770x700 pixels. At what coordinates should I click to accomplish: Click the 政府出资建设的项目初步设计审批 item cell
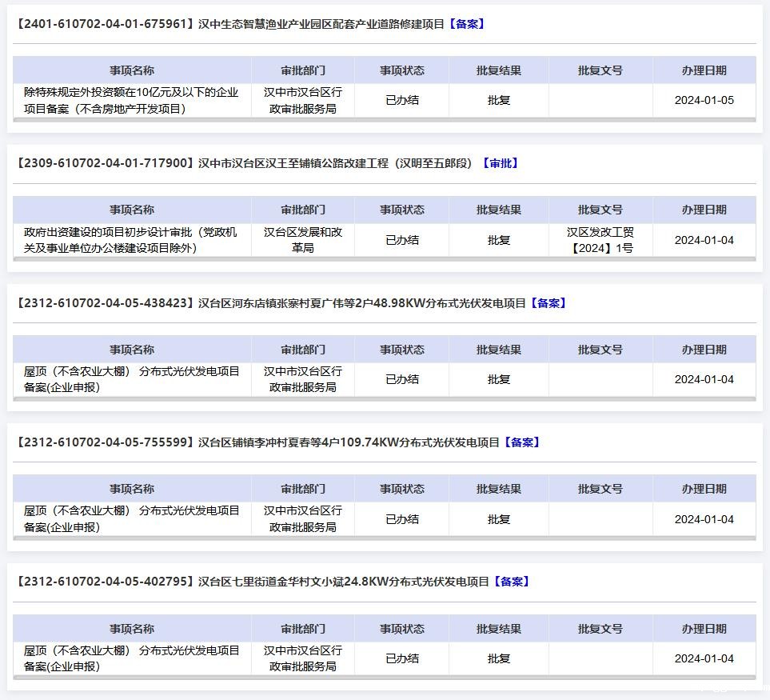pyautogui.click(x=132, y=240)
